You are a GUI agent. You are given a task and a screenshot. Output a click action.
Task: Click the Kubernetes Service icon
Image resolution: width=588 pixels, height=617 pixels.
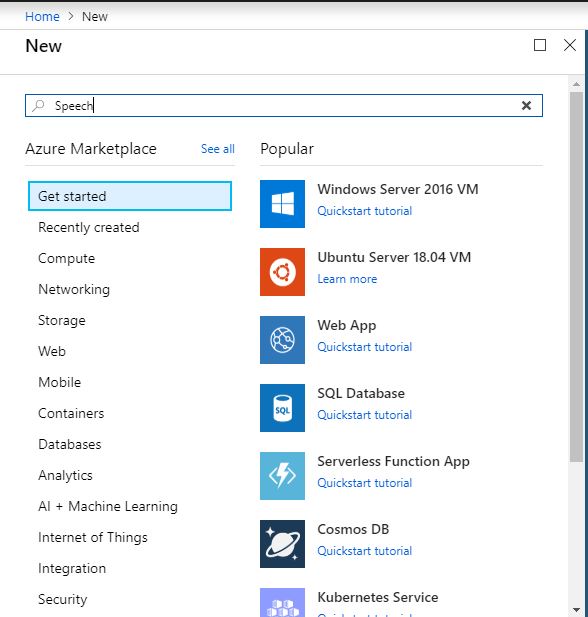coord(282,603)
